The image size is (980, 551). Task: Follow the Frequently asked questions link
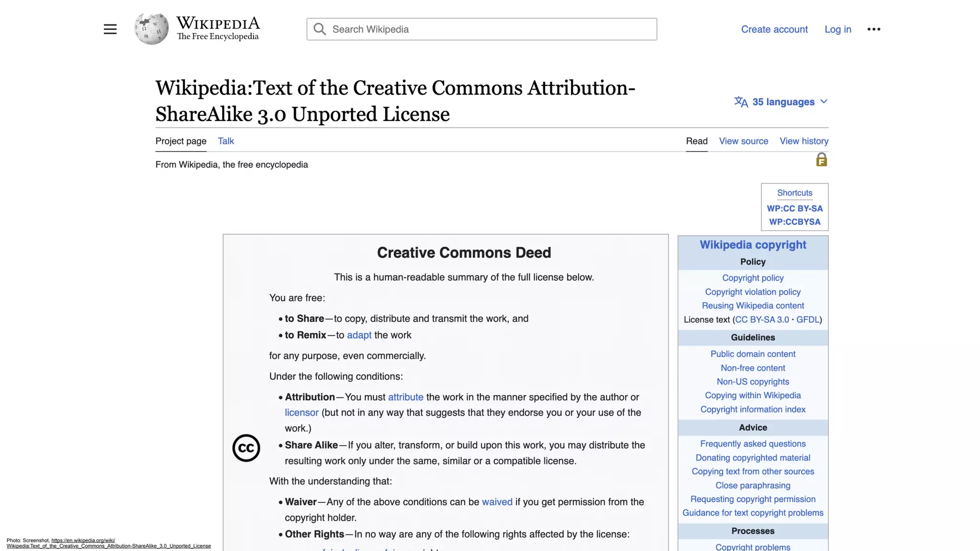pos(752,444)
